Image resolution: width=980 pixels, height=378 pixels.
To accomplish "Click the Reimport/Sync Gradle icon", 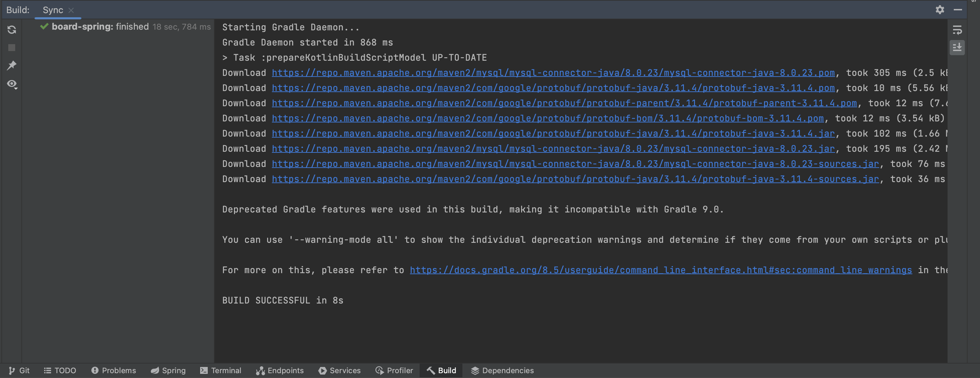I will (12, 30).
